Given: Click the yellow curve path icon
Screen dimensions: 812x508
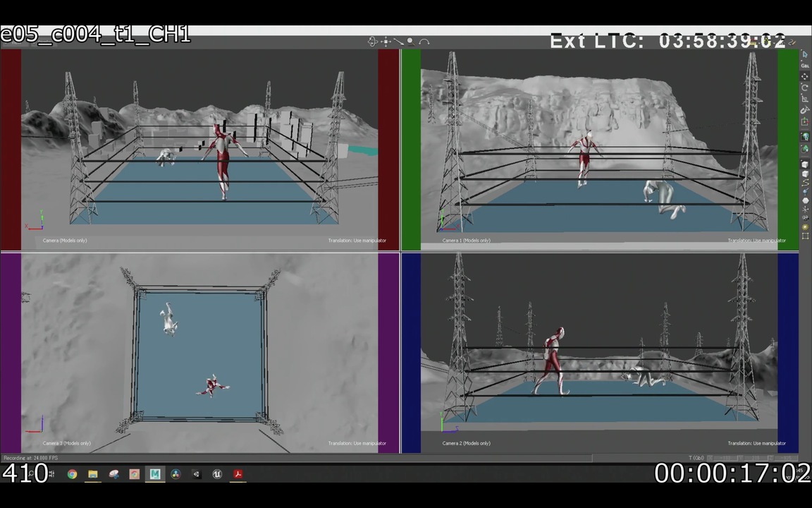Looking at the screenshot, I should coord(805,183).
